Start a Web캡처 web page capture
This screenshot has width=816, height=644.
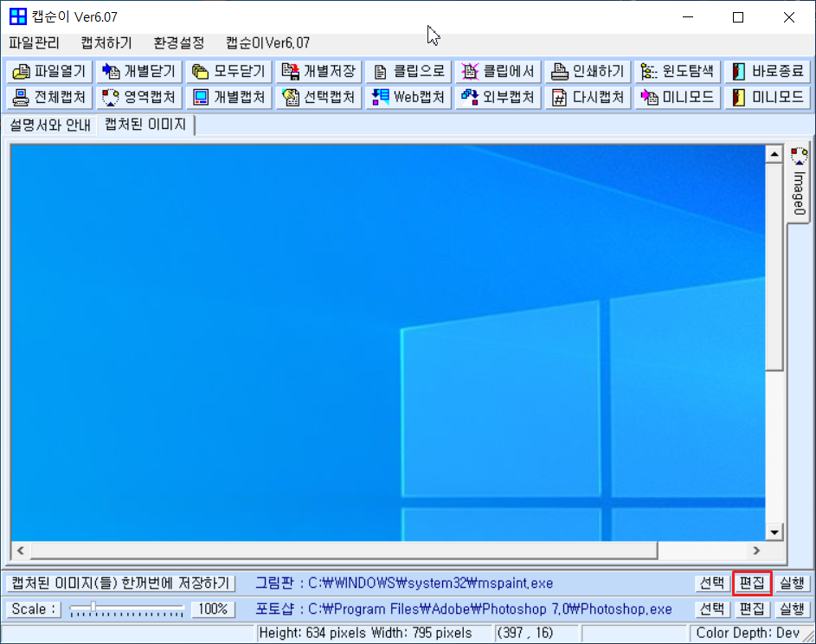[408, 97]
